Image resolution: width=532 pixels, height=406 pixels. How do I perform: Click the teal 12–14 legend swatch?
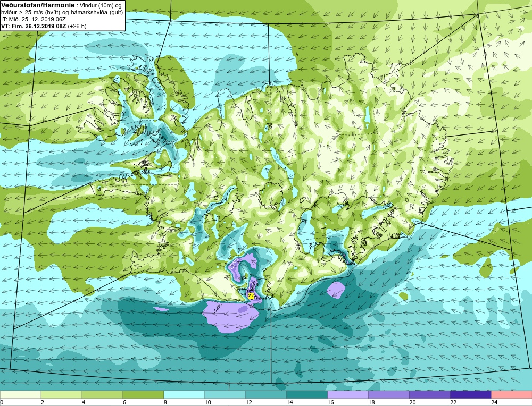tap(266, 395)
